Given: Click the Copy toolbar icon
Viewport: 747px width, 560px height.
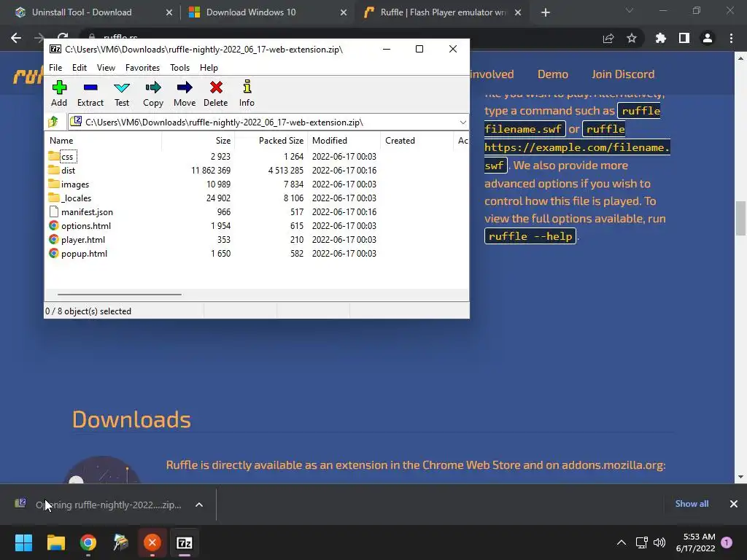Looking at the screenshot, I should (x=153, y=93).
